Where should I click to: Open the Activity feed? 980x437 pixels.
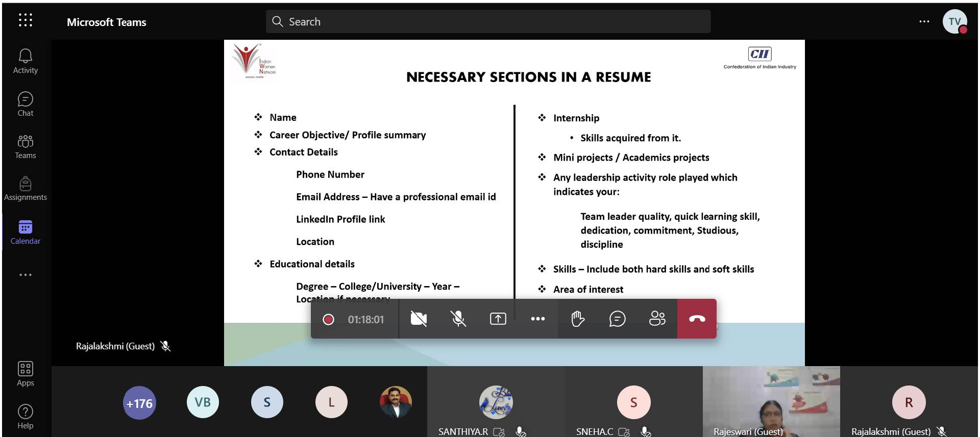(25, 61)
